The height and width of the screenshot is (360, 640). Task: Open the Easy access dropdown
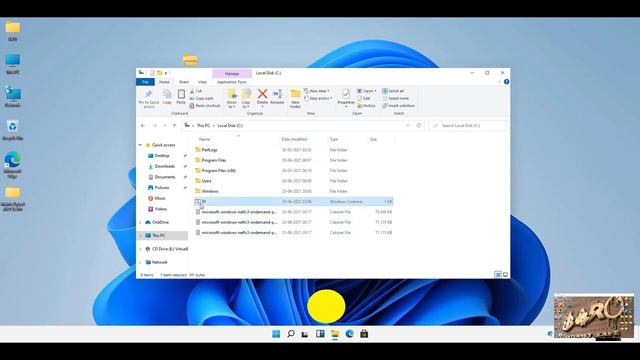[318, 98]
